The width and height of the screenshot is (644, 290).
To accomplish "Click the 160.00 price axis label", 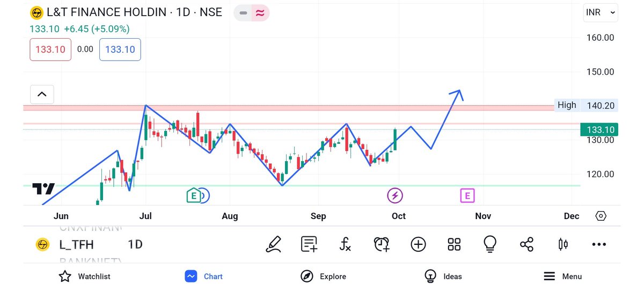I will [601, 38].
